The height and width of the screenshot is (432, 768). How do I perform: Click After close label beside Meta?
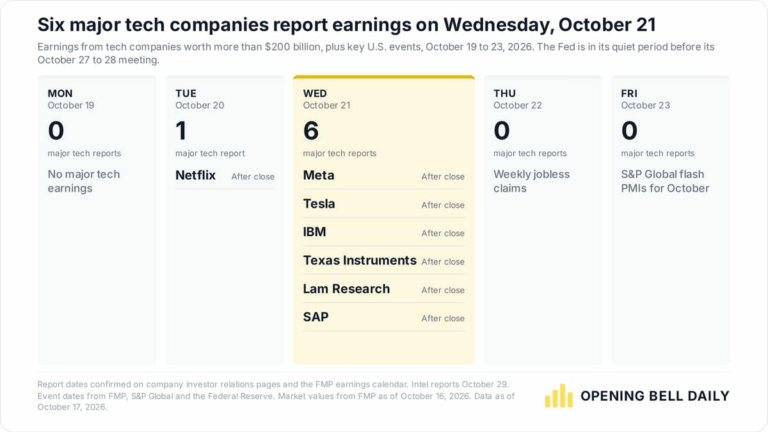pyautogui.click(x=443, y=177)
